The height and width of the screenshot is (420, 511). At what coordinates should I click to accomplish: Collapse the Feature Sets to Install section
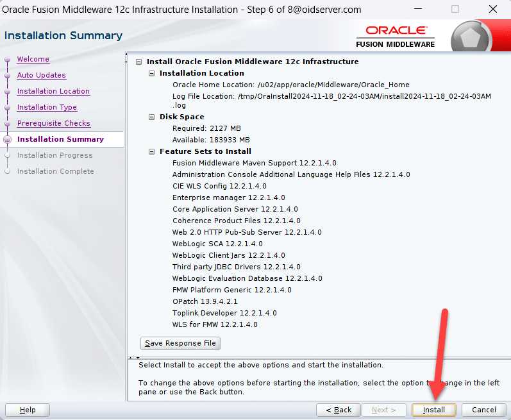tap(151, 152)
